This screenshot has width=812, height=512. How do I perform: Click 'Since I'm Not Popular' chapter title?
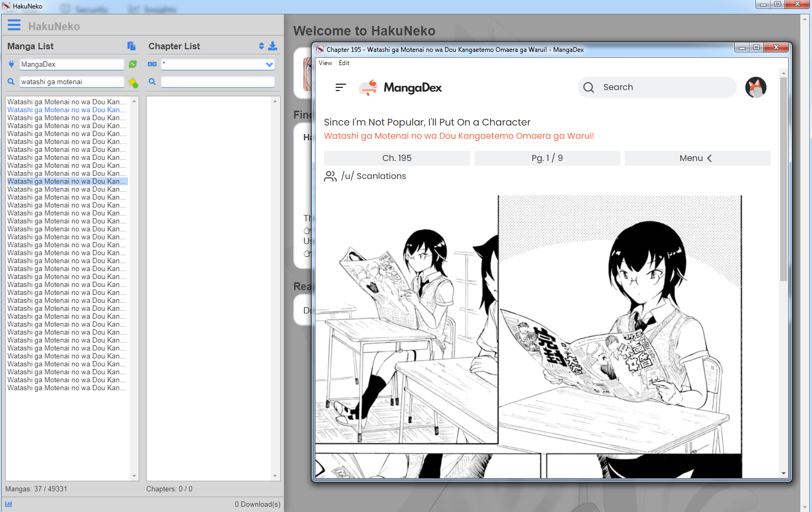[427, 122]
